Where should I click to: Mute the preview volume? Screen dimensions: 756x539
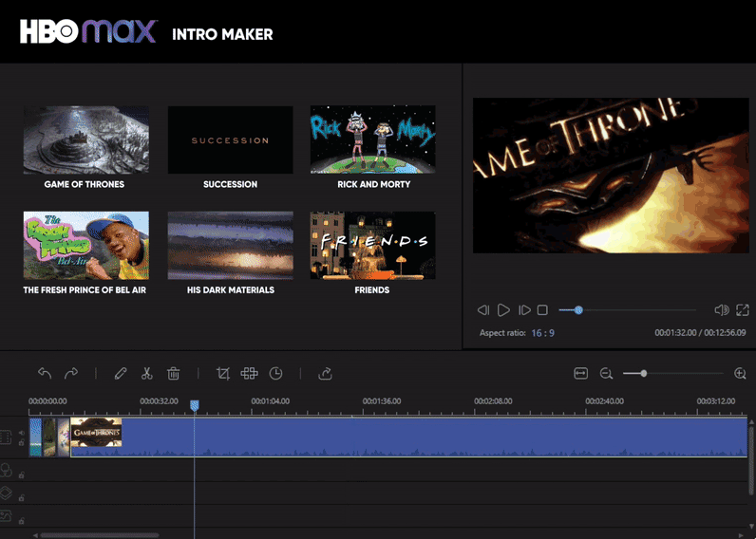722,310
